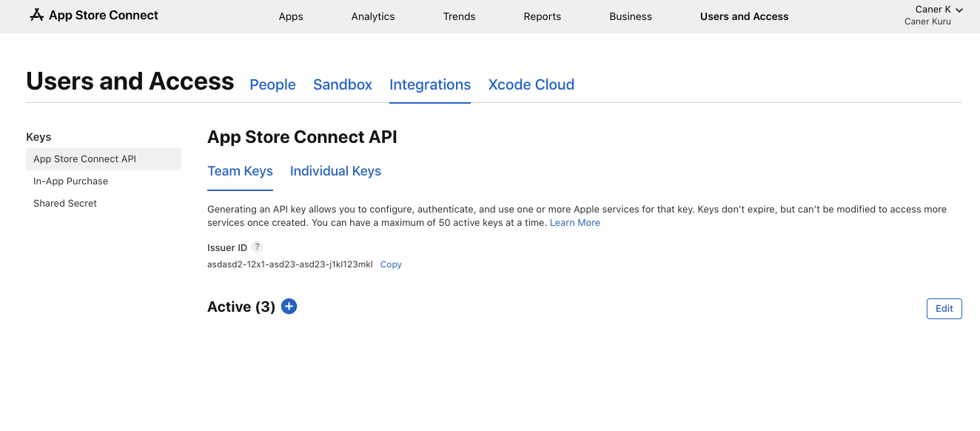Click the Issuer ID help question mark
This screenshot has width=980, height=431.
(x=257, y=247)
